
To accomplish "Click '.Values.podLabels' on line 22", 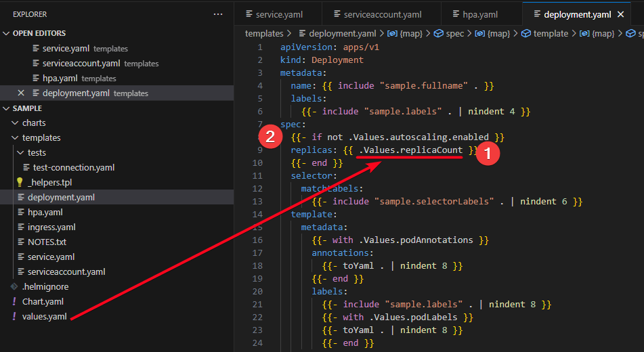I will pos(413,317).
